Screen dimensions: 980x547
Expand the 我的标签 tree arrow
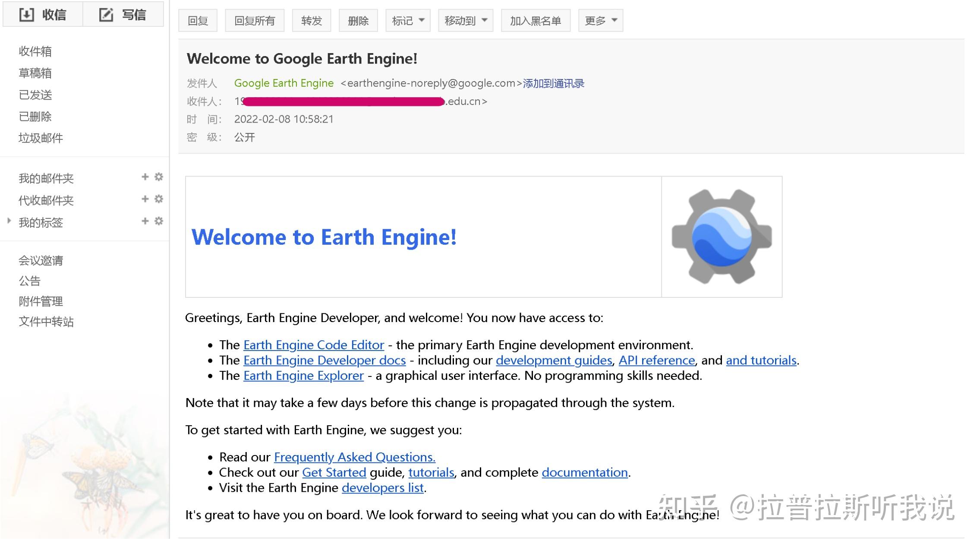click(x=9, y=221)
